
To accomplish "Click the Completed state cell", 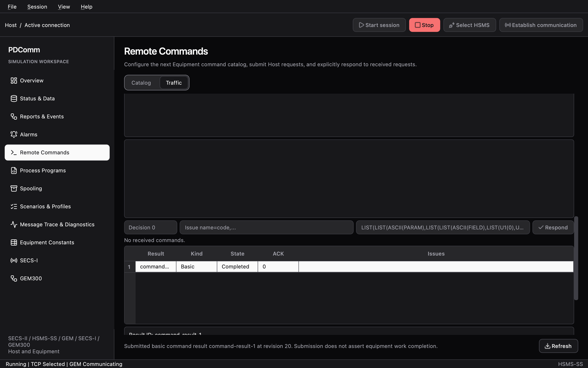I will pyautogui.click(x=237, y=267).
